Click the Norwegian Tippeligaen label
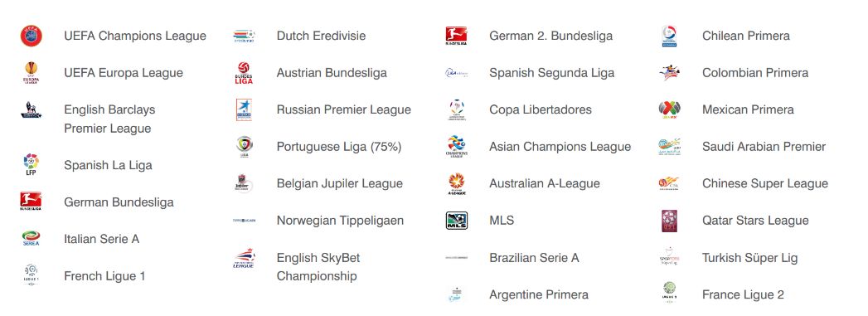Image resolution: width=868 pixels, height=316 pixels. pos(340,221)
